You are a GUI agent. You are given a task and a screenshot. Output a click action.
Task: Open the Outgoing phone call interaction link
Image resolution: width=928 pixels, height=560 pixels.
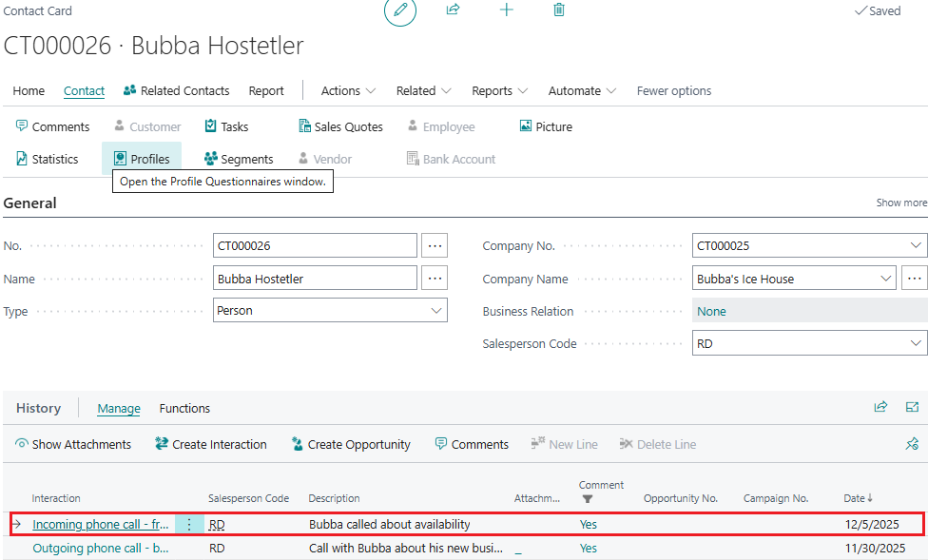[101, 549]
